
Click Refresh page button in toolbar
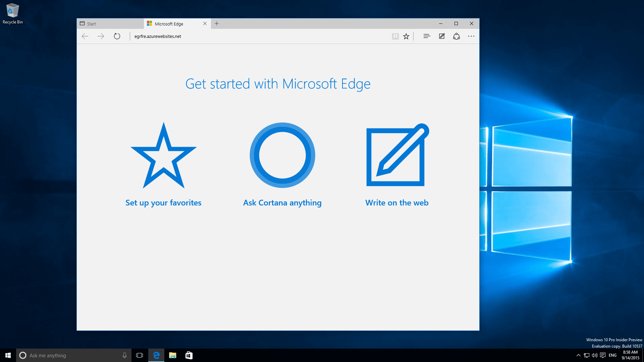tap(117, 36)
